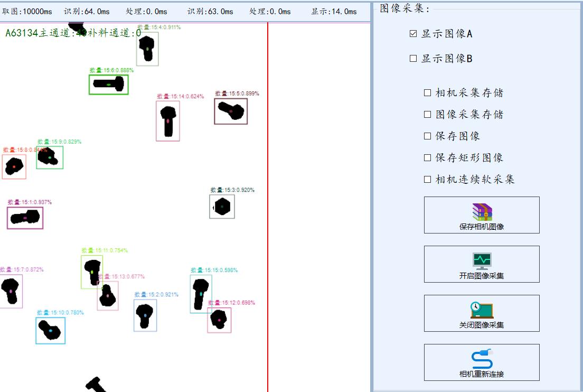Uncheck the 显示图像A checkbox
583x392 pixels.
[x=413, y=34]
